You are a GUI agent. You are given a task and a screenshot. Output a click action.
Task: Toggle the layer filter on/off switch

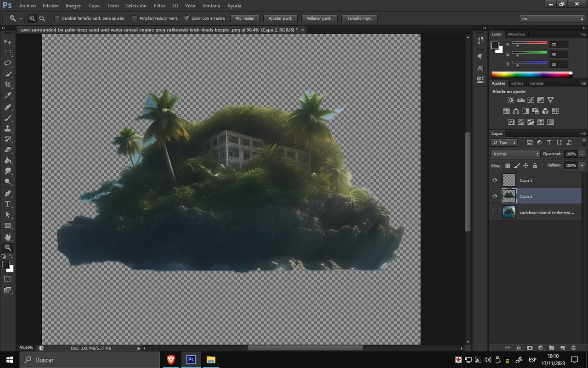(x=584, y=143)
